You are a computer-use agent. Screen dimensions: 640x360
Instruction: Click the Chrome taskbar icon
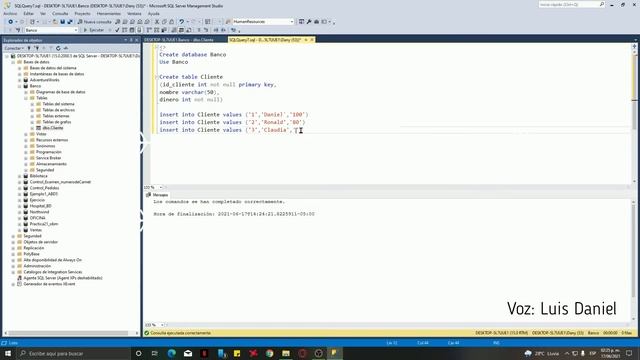(269, 353)
